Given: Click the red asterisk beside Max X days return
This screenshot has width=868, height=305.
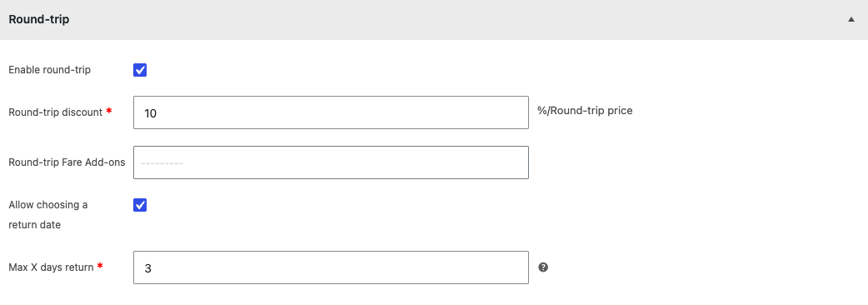Looking at the screenshot, I should click(x=100, y=267).
